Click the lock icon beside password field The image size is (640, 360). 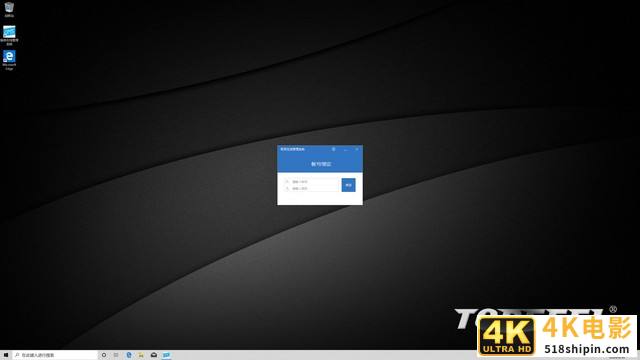point(287,189)
